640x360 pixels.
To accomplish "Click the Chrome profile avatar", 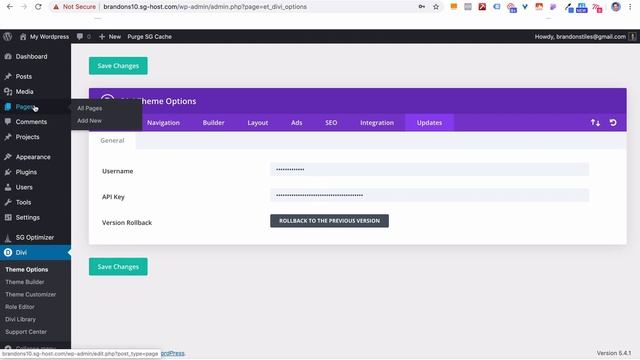I will click(616, 7).
